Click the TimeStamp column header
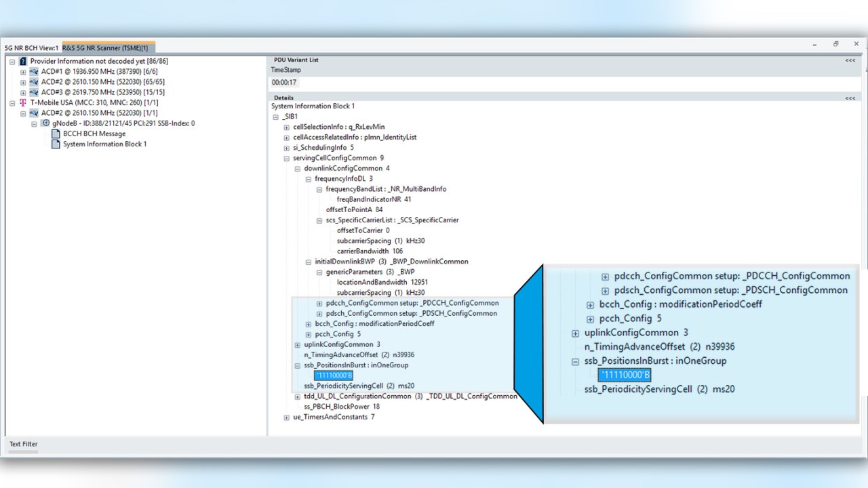The image size is (868, 488). click(x=285, y=70)
